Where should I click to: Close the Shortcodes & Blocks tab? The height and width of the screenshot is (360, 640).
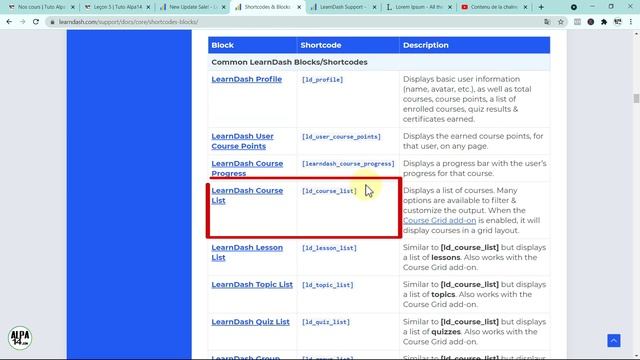(299, 7)
